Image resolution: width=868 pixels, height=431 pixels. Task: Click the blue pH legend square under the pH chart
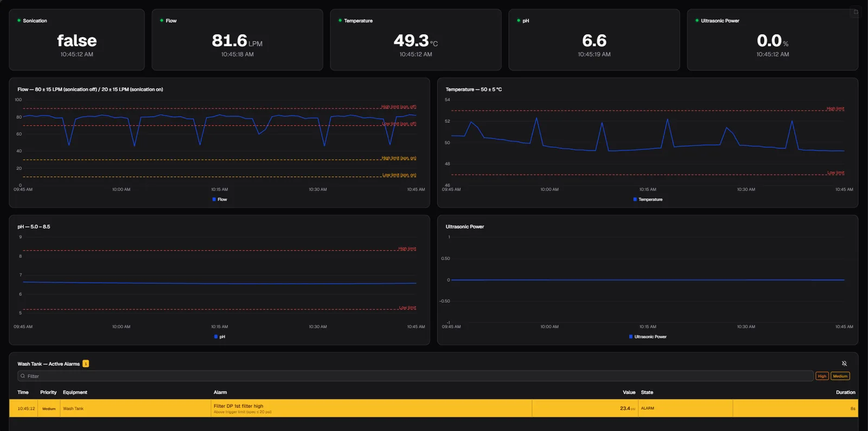[216, 337]
